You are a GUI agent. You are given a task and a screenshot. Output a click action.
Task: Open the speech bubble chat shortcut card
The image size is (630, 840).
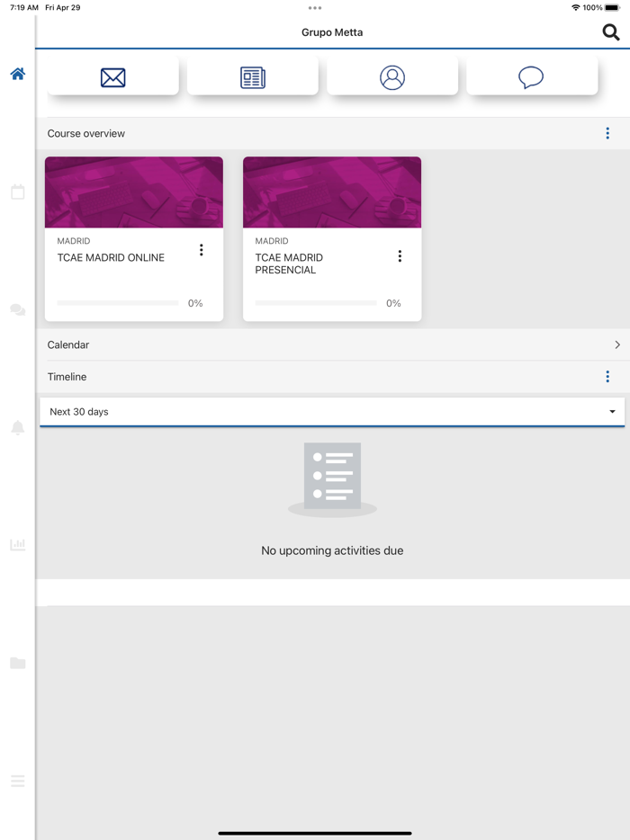(x=532, y=77)
